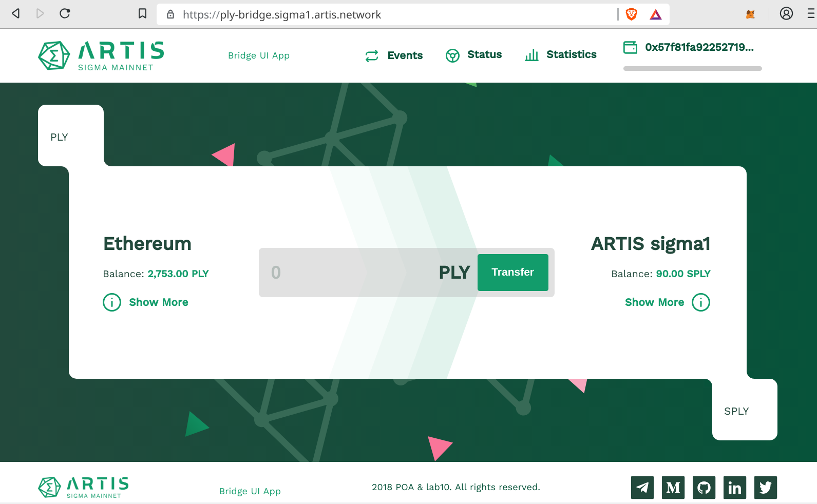Click the footer Bridge UI App link

(250, 491)
